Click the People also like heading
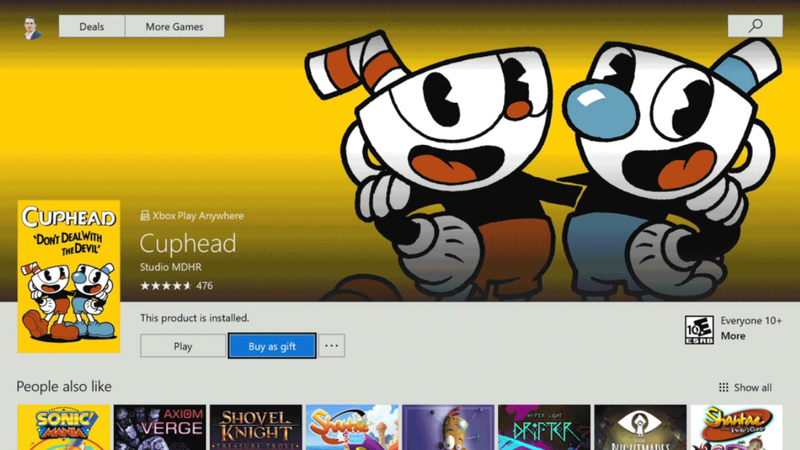The image size is (800, 450). click(x=64, y=386)
